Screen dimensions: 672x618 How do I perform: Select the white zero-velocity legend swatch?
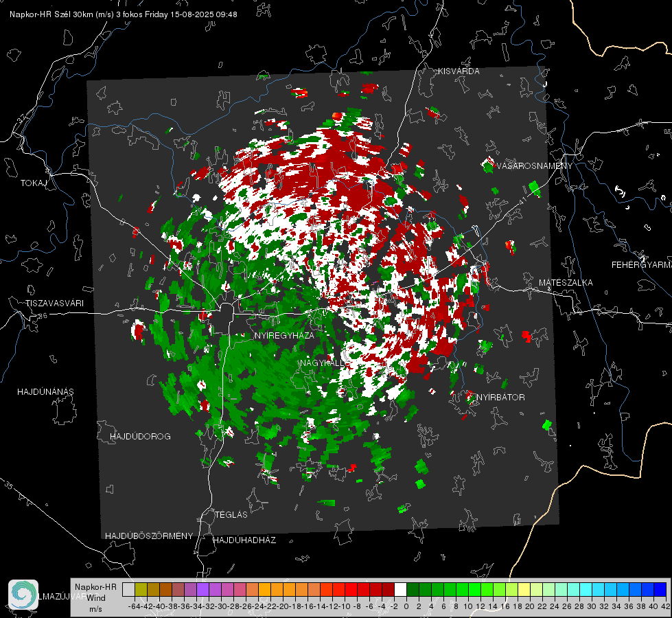400,589
